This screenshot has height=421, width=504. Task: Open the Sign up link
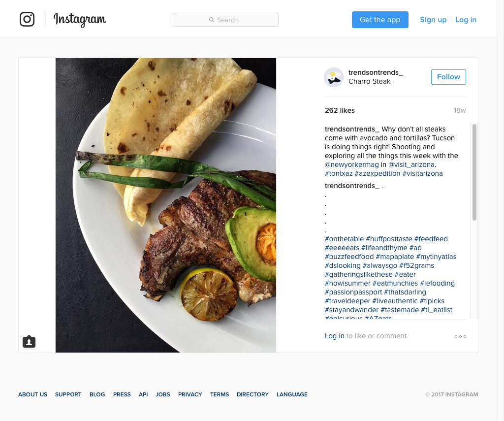pyautogui.click(x=433, y=20)
